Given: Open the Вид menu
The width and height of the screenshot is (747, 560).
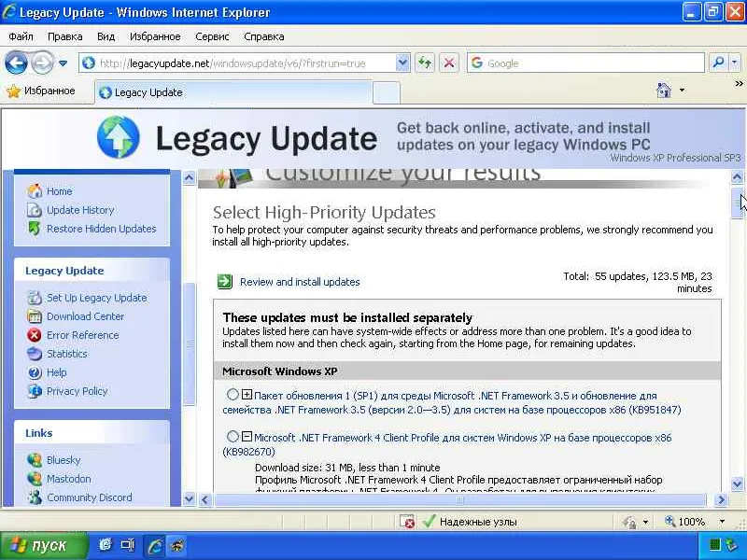Looking at the screenshot, I should (106, 36).
